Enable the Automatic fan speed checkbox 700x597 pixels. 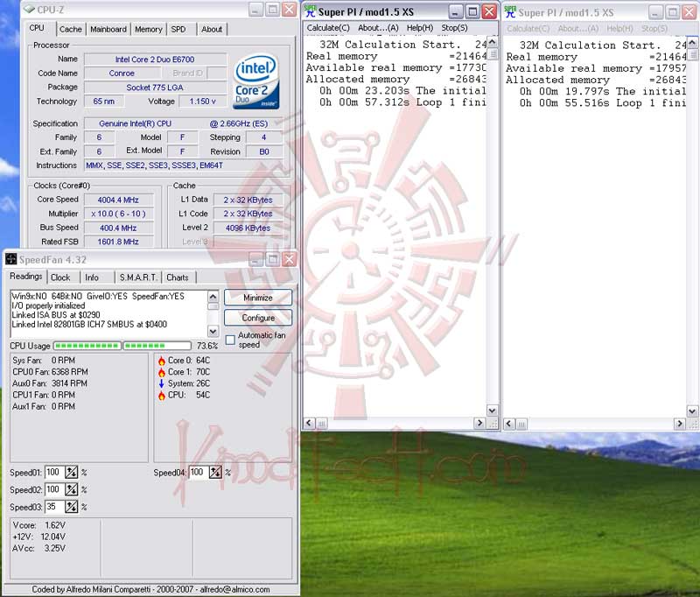click(230, 340)
